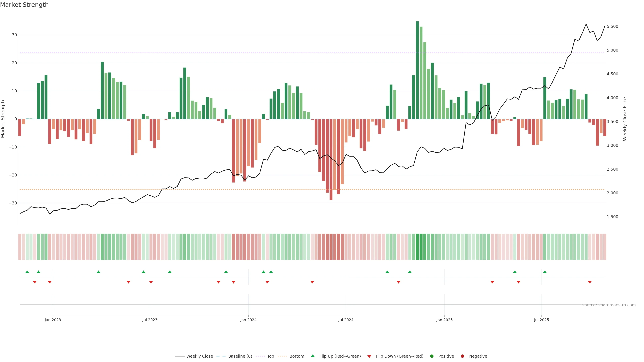
Task: Click the source: sharemaestro.com text
Action: click(609, 305)
